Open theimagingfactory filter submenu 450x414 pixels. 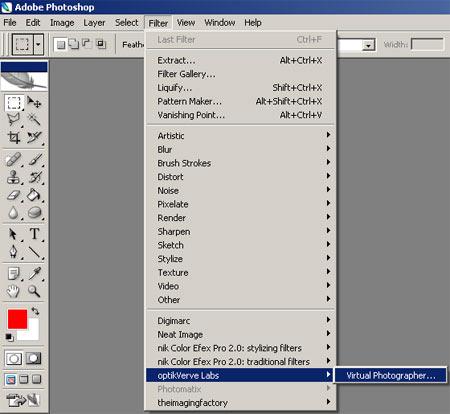click(240, 402)
